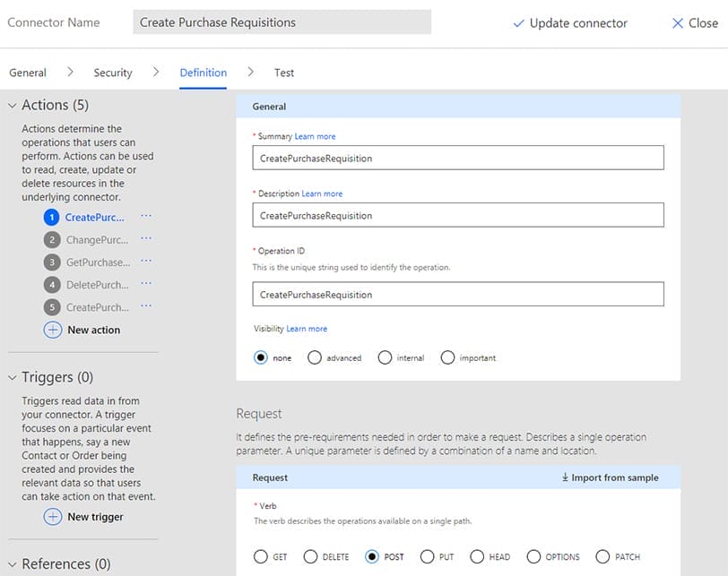Select the GetPurchase... action name
The image size is (728, 576).
coord(98,262)
